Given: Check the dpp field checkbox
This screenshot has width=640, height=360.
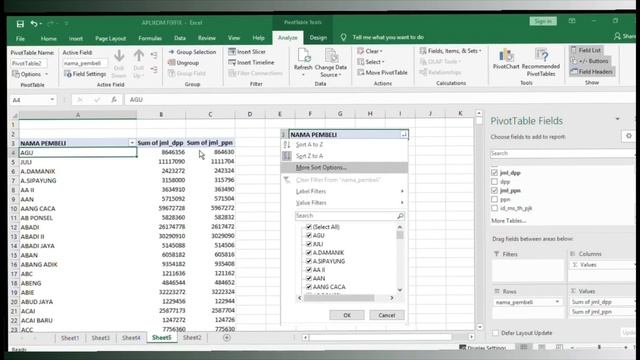Looking at the screenshot, I should (495, 182).
